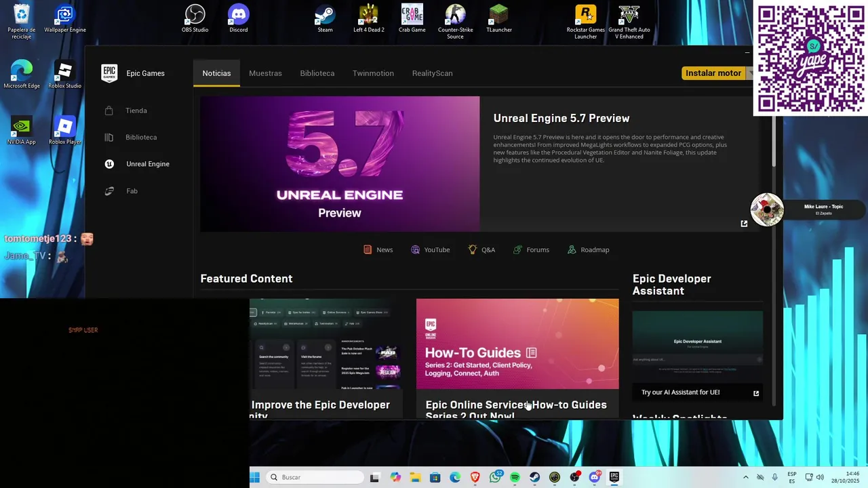This screenshot has width=868, height=488.
Task: Open Spotify from the taskbar
Action: 515,477
